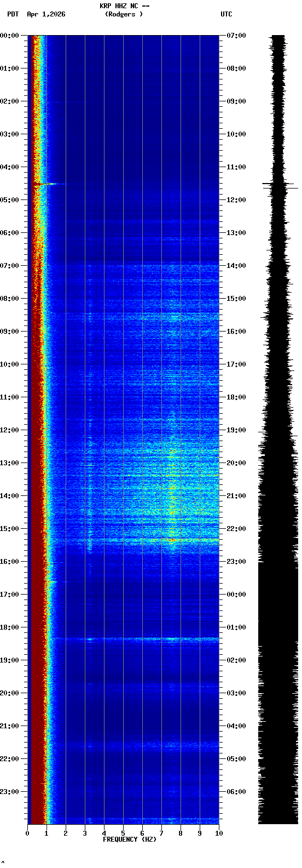This screenshot has height=868, width=302.
Task: Click the "FREQUENCY (HZ)" axis label
Action: pyautogui.click(x=130, y=840)
